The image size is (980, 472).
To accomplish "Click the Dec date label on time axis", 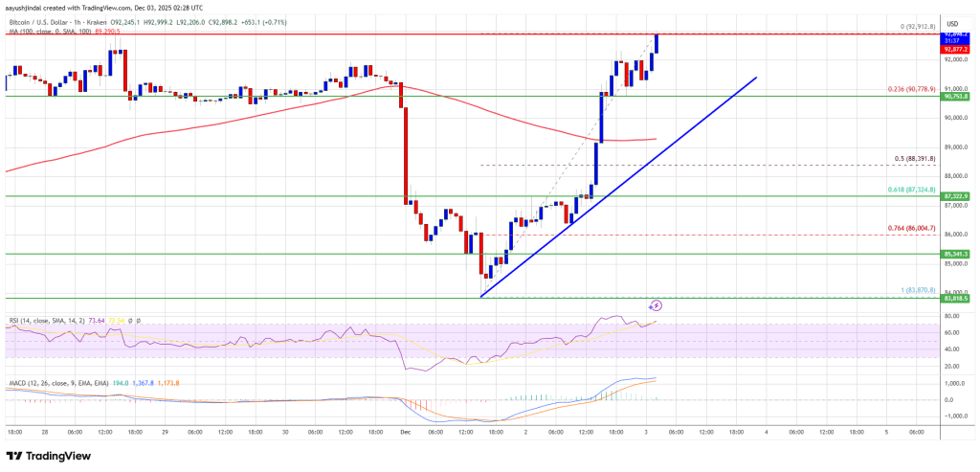I will [x=403, y=431].
